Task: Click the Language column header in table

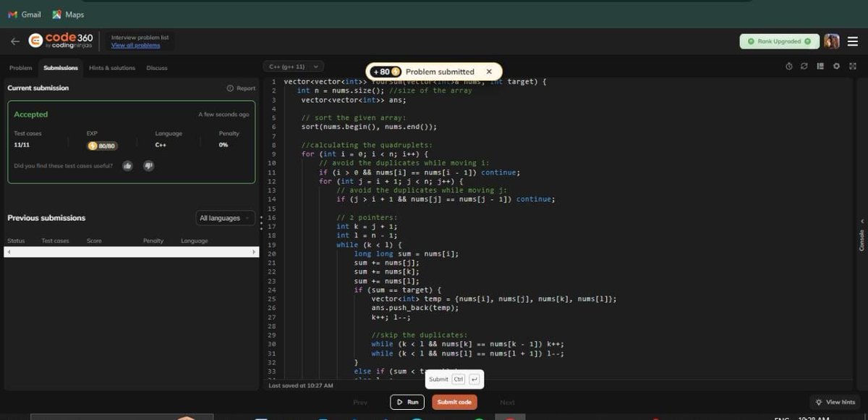Action: [195, 240]
